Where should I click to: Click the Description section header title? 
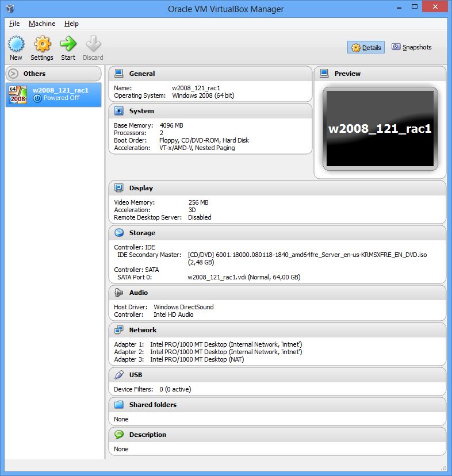click(148, 435)
